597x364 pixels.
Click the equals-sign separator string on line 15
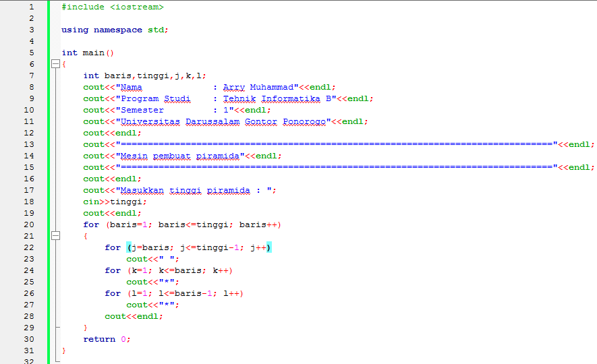337,167
